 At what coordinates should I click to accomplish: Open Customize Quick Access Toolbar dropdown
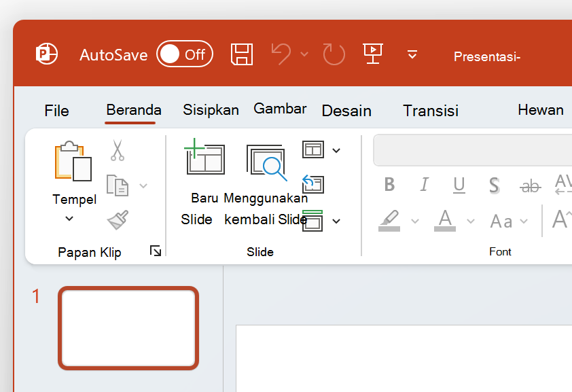tap(412, 54)
